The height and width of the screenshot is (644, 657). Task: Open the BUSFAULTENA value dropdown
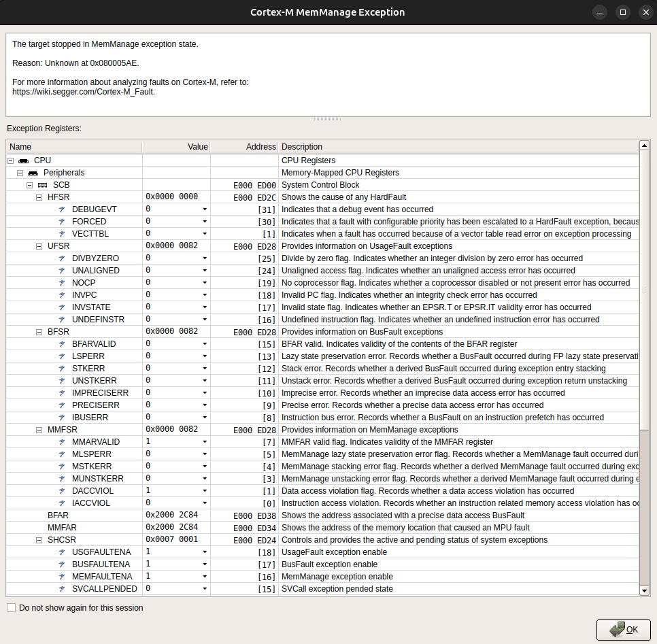click(205, 564)
